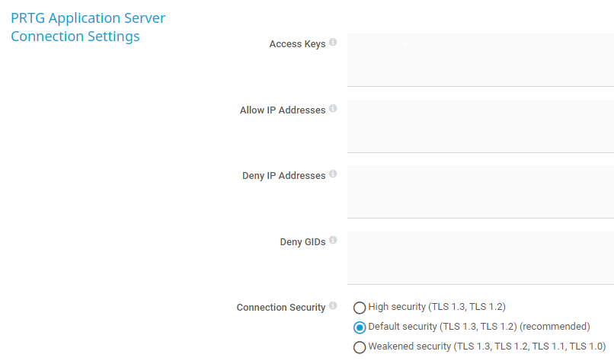Open the Allow IP Addresses help icon
Screen dimensions: 614x364
[x=333, y=109]
